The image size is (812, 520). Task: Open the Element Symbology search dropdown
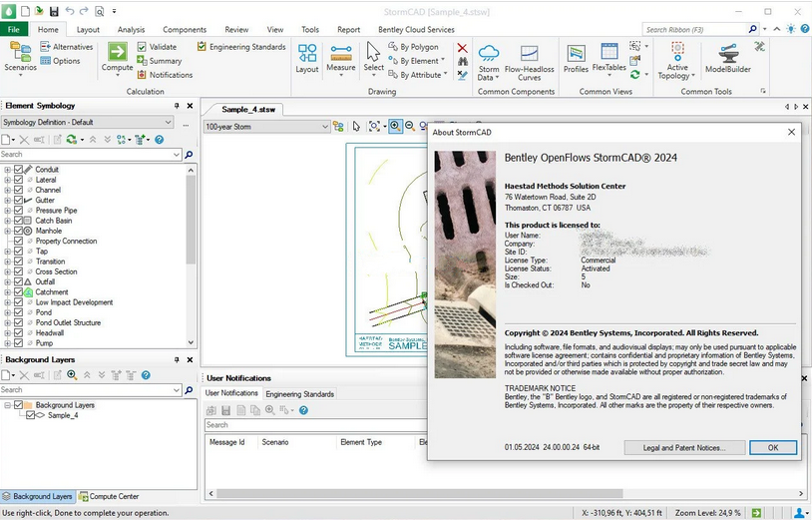point(177,155)
